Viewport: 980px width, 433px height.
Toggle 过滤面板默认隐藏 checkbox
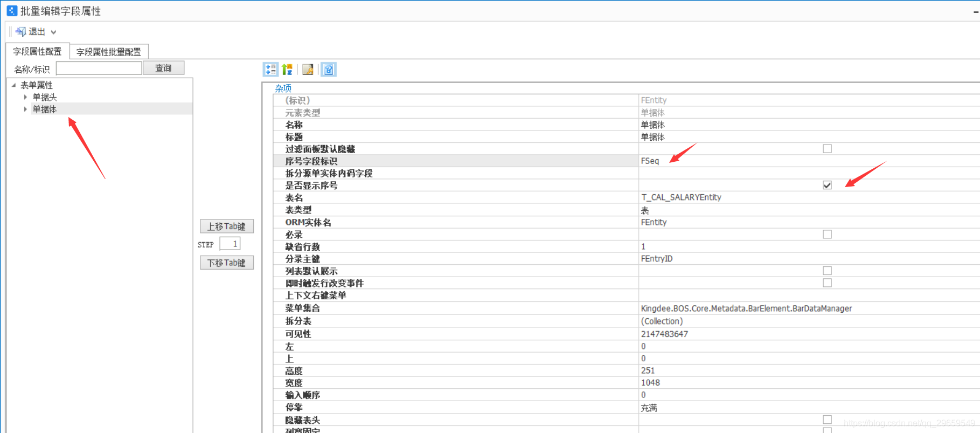point(827,149)
